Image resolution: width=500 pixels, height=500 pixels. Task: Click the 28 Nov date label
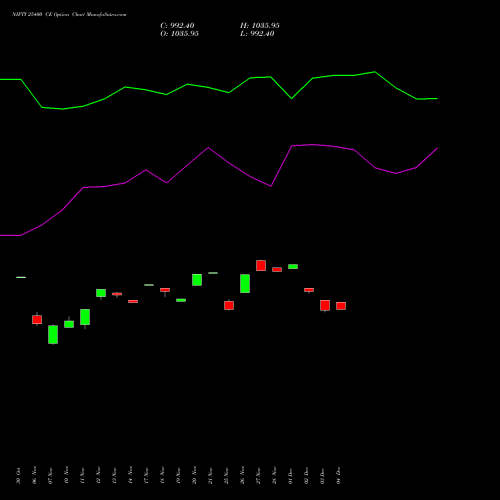274,476
